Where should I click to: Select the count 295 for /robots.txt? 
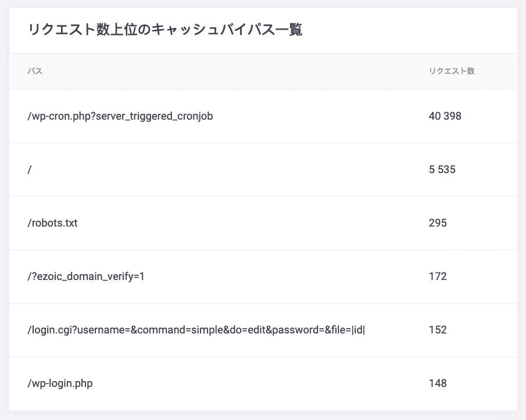(x=438, y=223)
